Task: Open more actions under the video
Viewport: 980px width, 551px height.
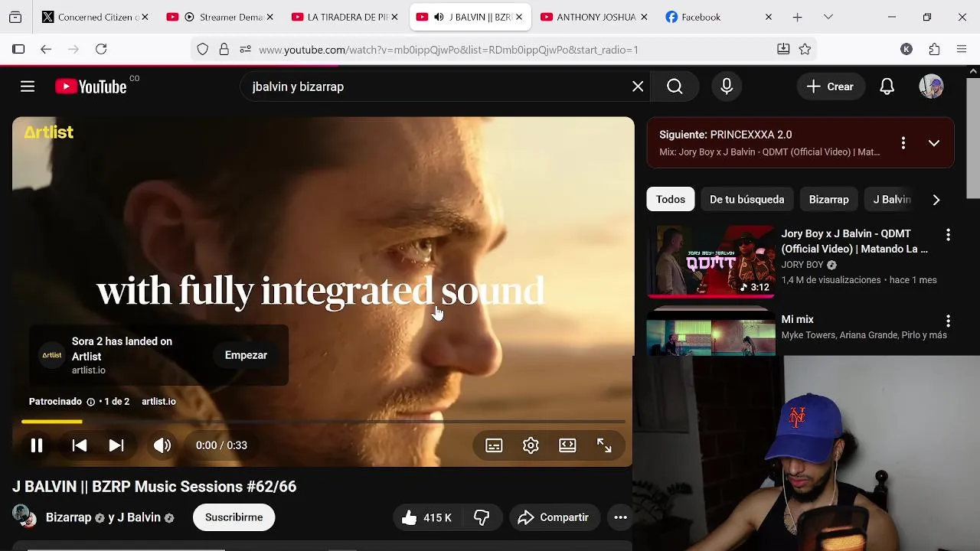Action: (x=621, y=518)
